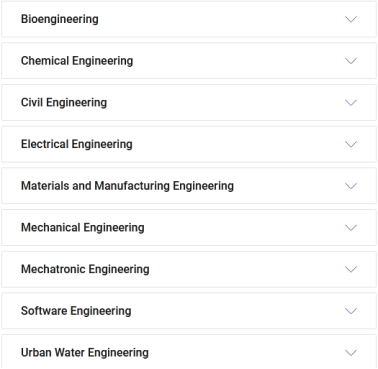Select the Mechanical Engineering label

(83, 228)
